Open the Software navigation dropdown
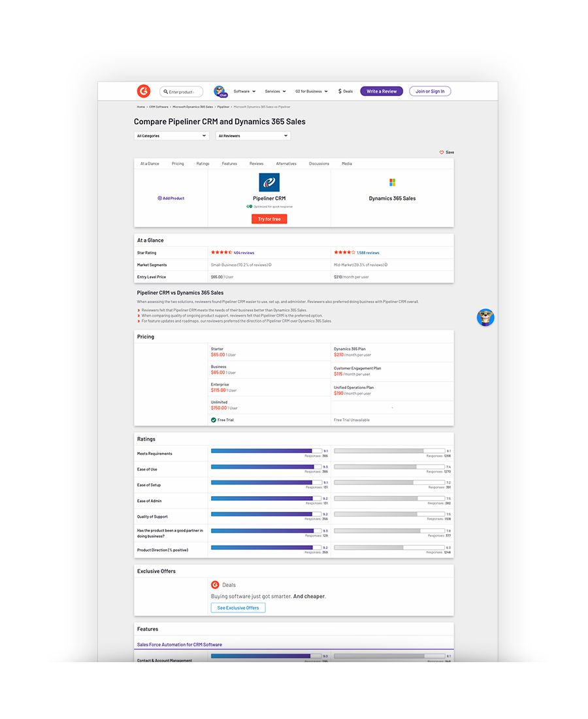The height and width of the screenshot is (719, 588). click(244, 92)
